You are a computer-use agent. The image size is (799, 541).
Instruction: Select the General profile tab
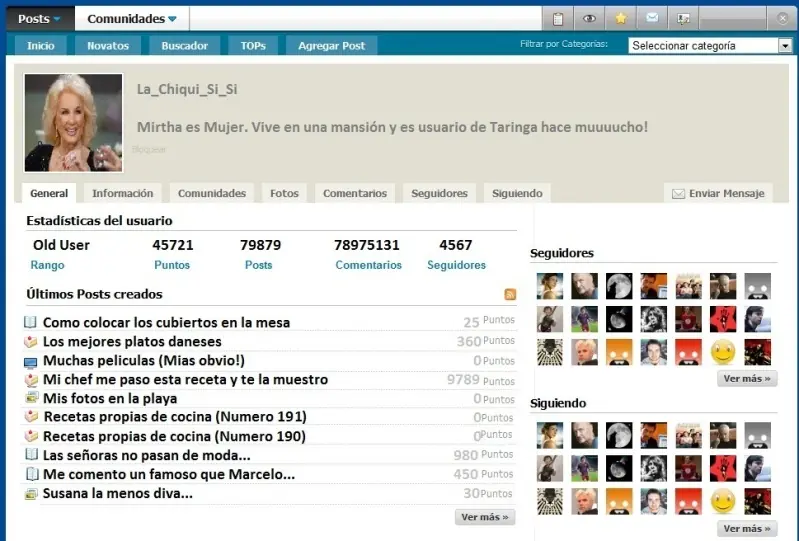49,193
